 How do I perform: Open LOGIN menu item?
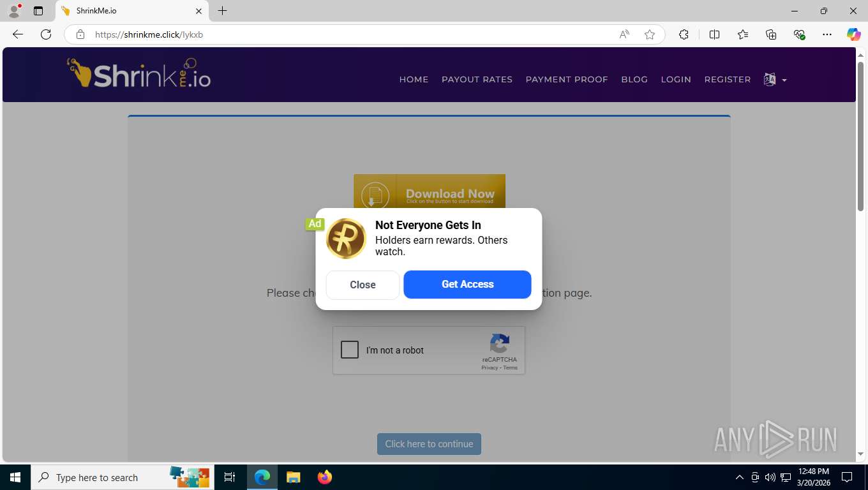(x=676, y=80)
